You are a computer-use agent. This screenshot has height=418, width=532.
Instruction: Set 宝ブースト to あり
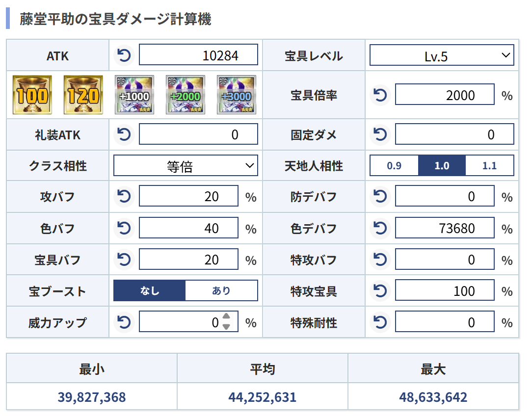point(221,290)
